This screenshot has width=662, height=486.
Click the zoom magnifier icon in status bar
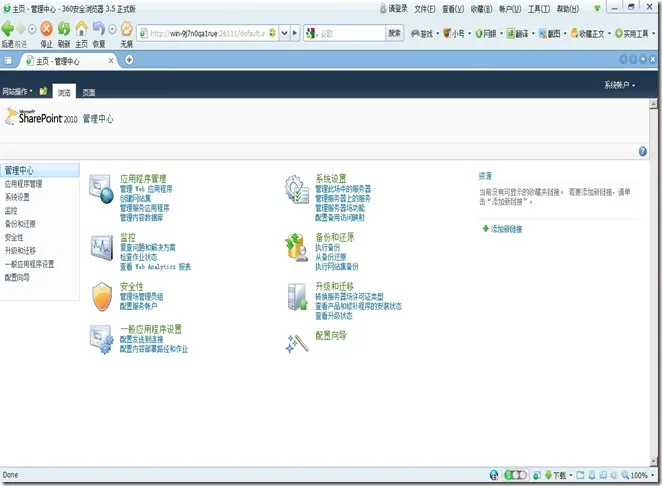tap(625, 475)
